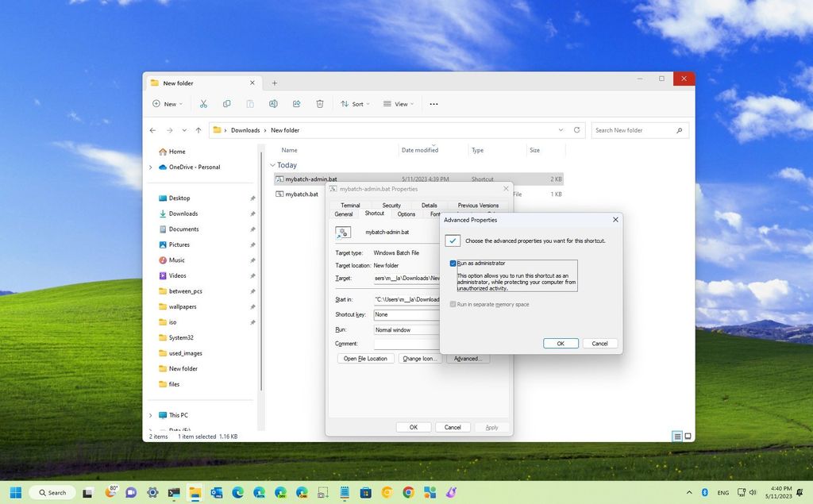The width and height of the screenshot is (813, 504).
Task: Open the See more ellipsis menu
Action: [x=433, y=103]
